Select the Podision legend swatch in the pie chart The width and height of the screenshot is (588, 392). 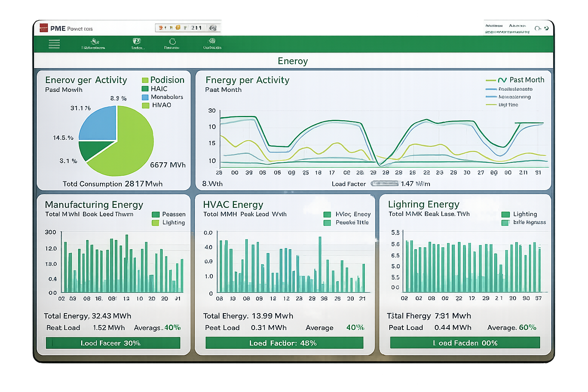point(145,80)
